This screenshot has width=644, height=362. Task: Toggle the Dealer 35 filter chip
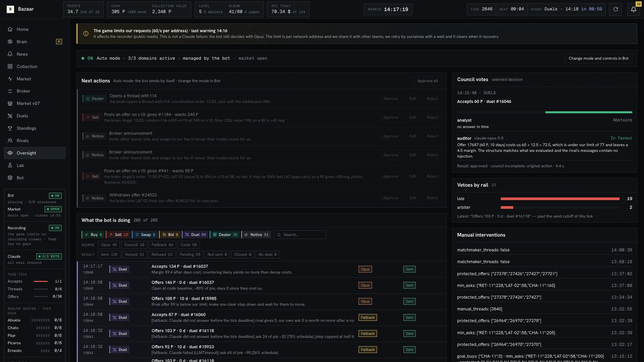pyautogui.click(x=225, y=235)
